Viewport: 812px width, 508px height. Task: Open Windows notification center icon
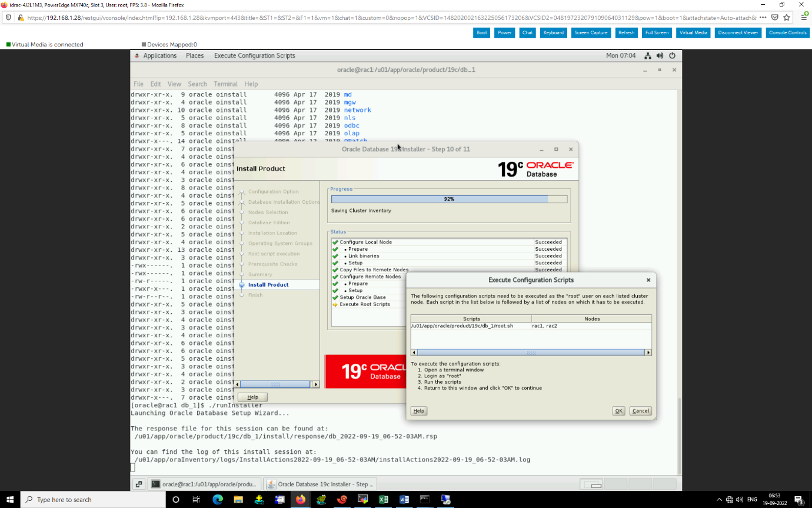point(799,500)
